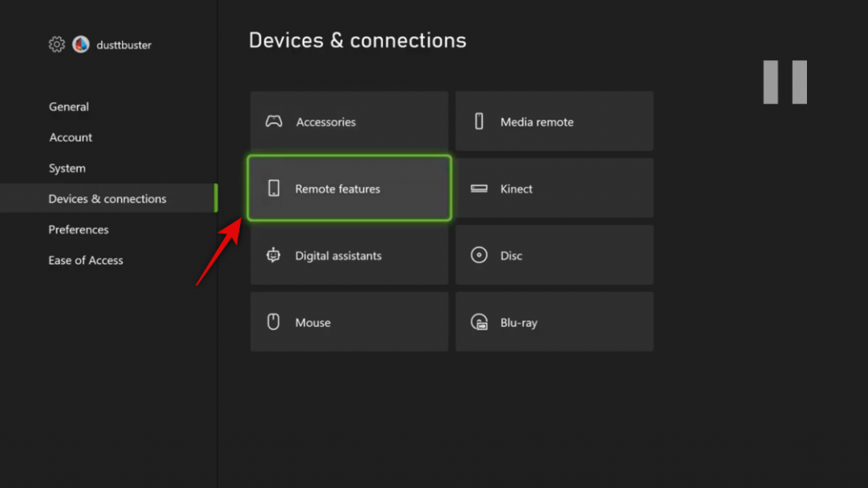
Task: Open Blu-ray settings
Action: pos(554,322)
